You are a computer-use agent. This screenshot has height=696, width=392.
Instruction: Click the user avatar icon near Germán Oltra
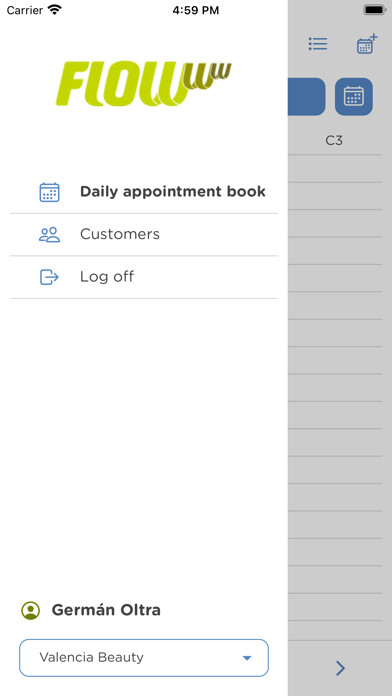click(31, 610)
